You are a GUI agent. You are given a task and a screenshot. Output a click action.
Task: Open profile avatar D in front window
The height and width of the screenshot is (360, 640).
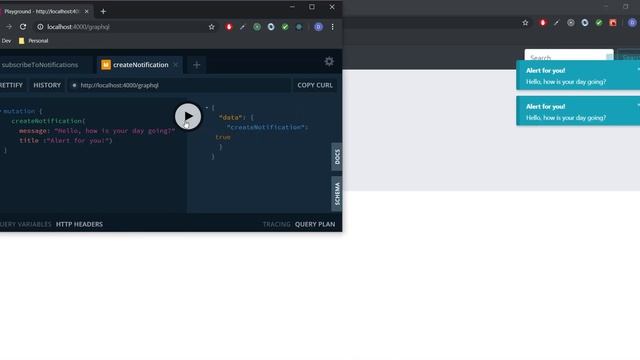[318, 27]
